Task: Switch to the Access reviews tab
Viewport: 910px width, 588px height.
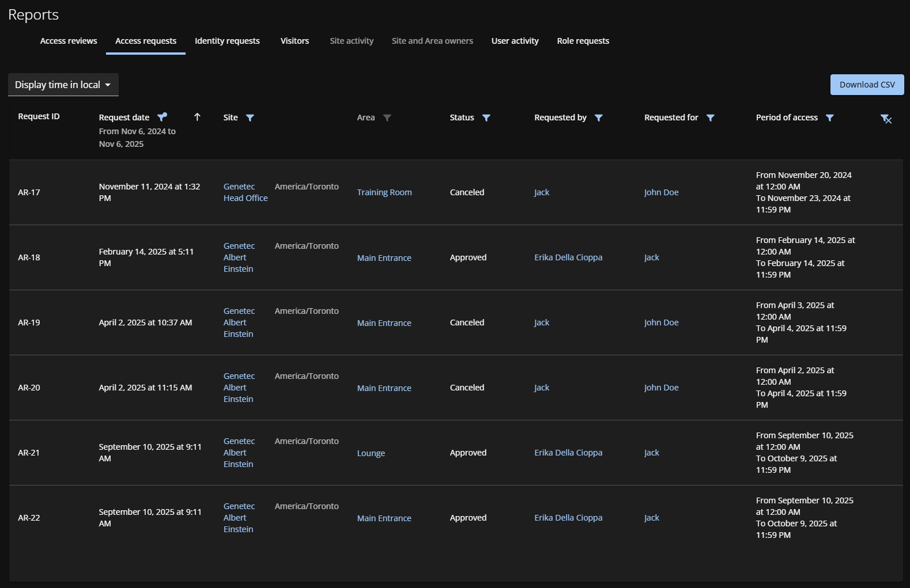Action: click(x=69, y=41)
